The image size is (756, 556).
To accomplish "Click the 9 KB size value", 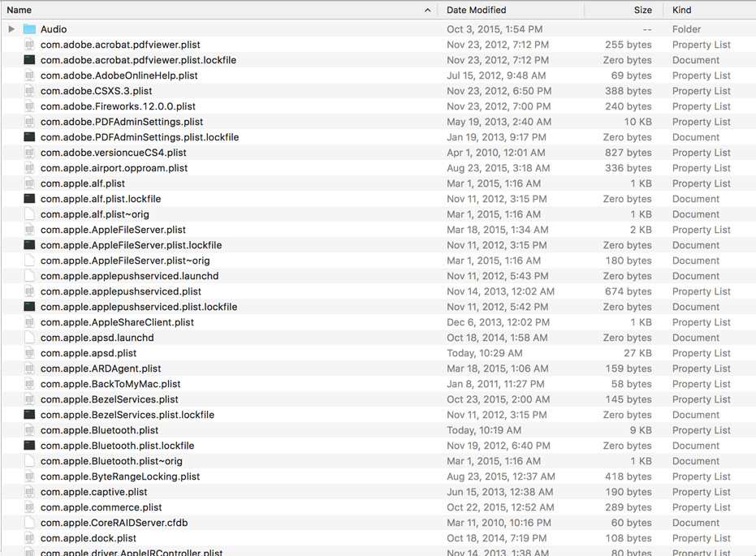I will [x=641, y=430].
